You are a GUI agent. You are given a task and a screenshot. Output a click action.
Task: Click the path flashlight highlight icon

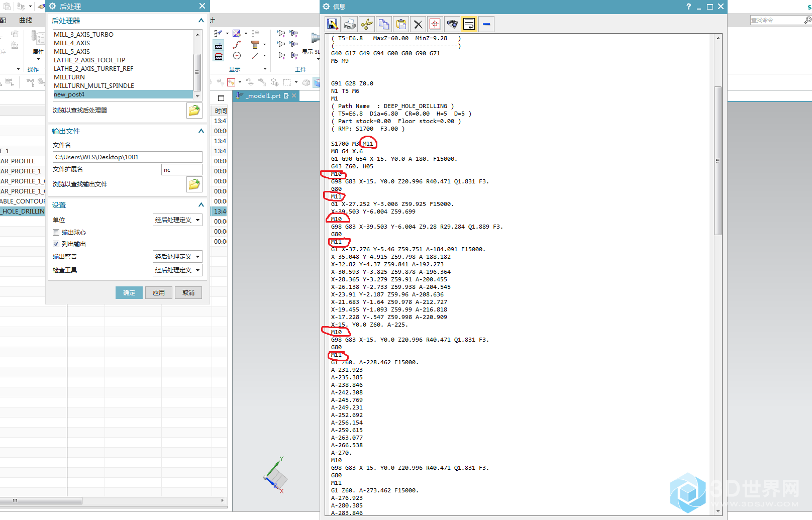point(218,33)
